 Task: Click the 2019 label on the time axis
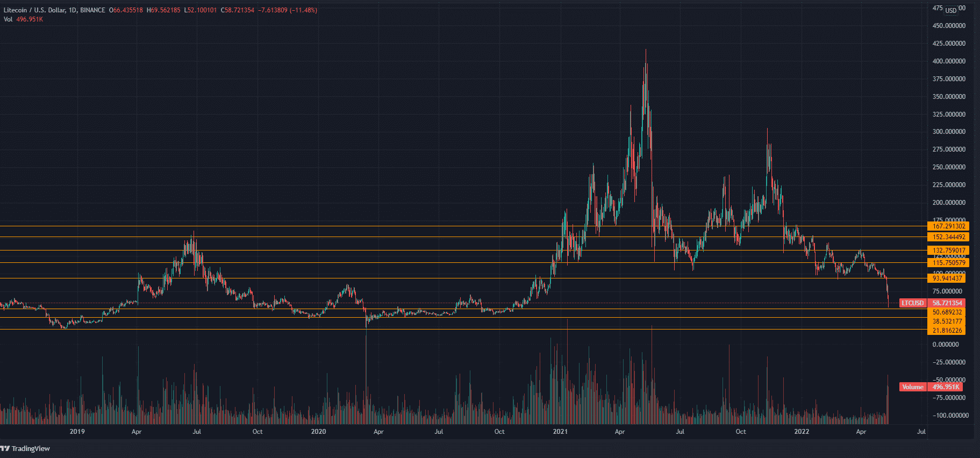[77, 432]
